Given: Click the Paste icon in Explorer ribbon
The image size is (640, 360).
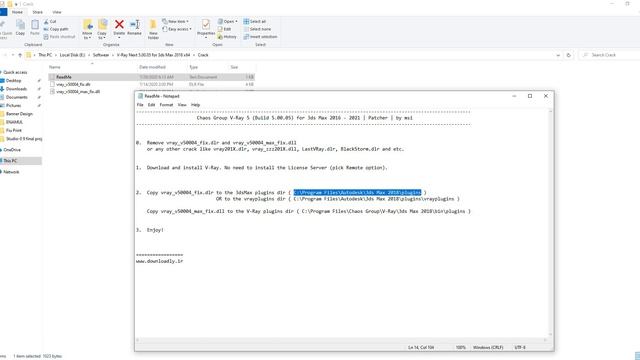Looking at the screenshot, I should [x=35, y=27].
